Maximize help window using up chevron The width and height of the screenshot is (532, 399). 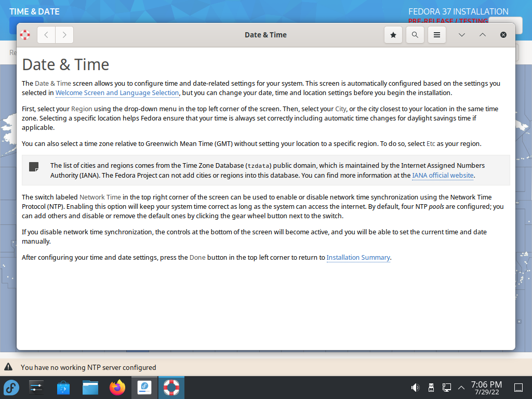pyautogui.click(x=483, y=35)
